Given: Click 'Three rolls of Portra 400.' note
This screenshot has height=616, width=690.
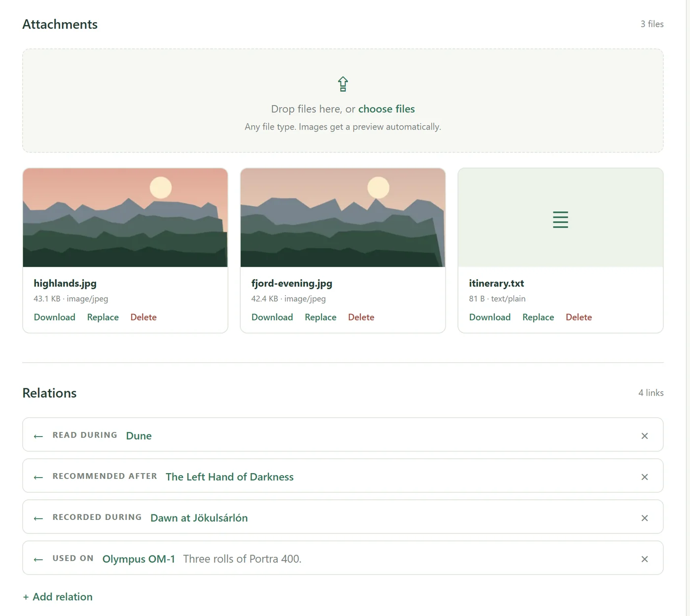Looking at the screenshot, I should coord(242,559).
